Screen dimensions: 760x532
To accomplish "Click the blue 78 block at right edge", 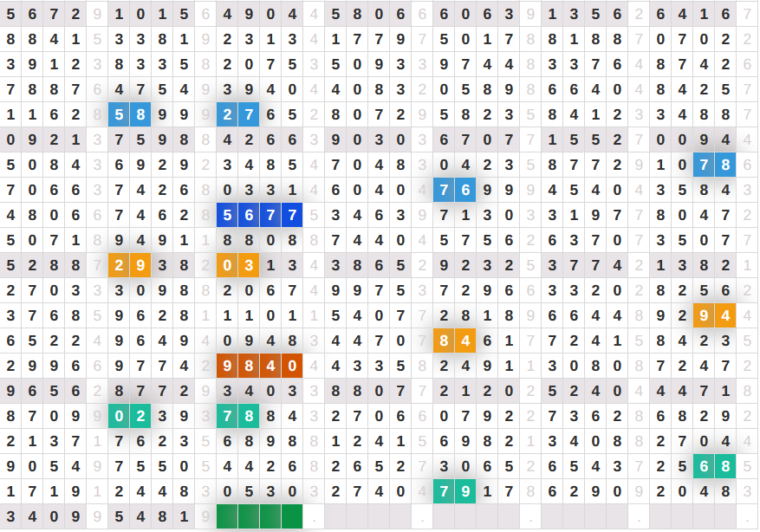I will point(714,165).
